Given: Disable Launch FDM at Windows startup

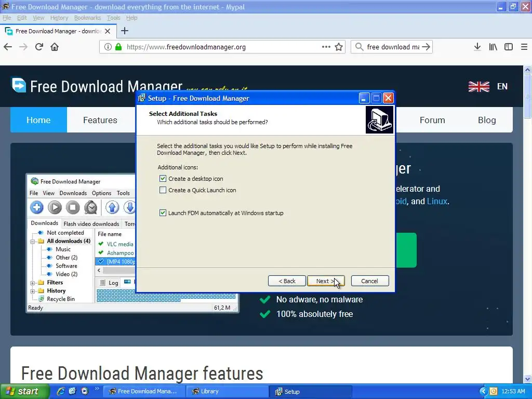Looking at the screenshot, I should (x=163, y=212).
